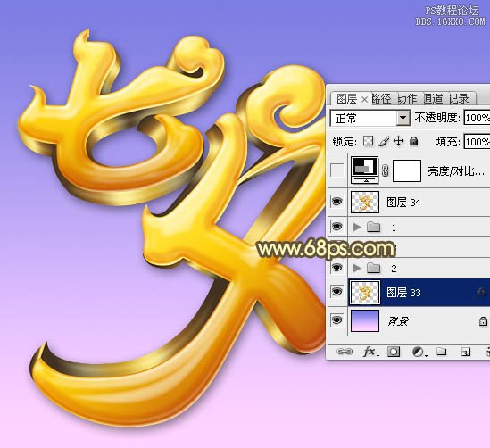The width and height of the screenshot is (490, 448).
Task: Open the 动作 tab
Action: point(408,99)
